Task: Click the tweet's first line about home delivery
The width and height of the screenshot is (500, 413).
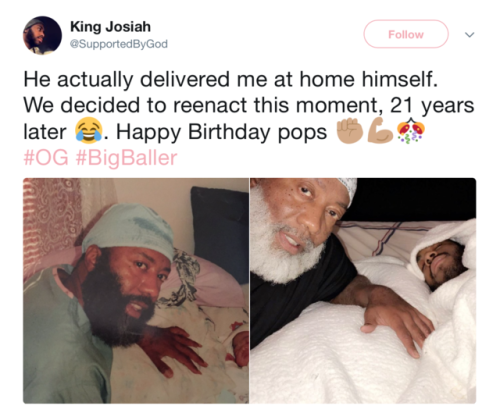Action: click(x=230, y=80)
